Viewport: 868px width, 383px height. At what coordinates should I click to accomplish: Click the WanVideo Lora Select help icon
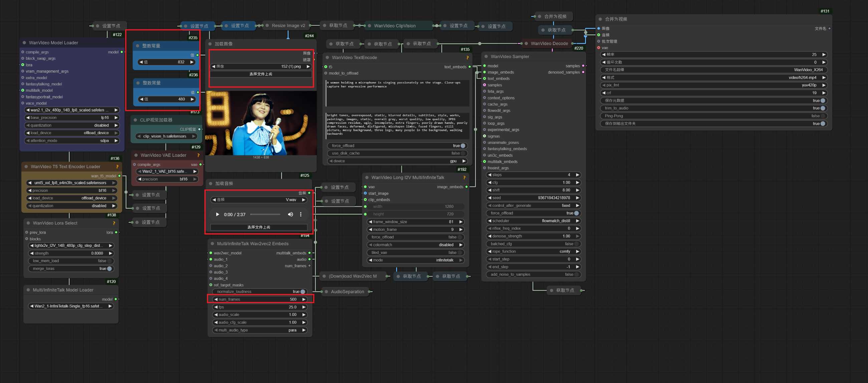(114, 223)
